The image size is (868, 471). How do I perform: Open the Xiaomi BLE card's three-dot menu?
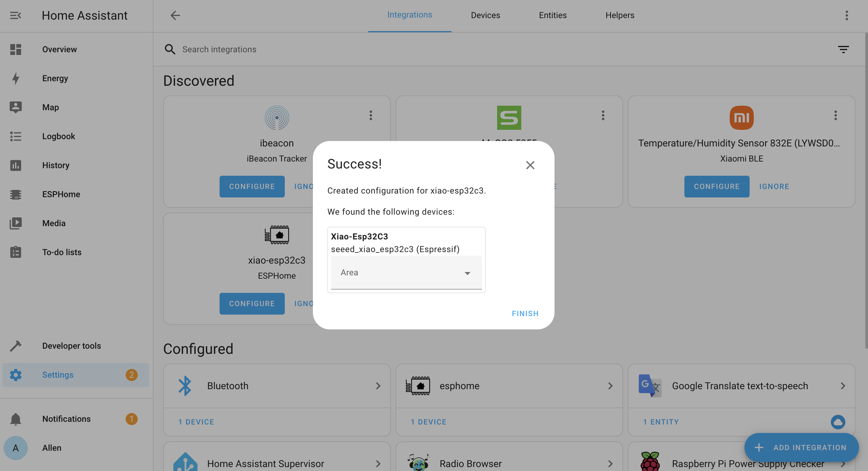(x=835, y=115)
